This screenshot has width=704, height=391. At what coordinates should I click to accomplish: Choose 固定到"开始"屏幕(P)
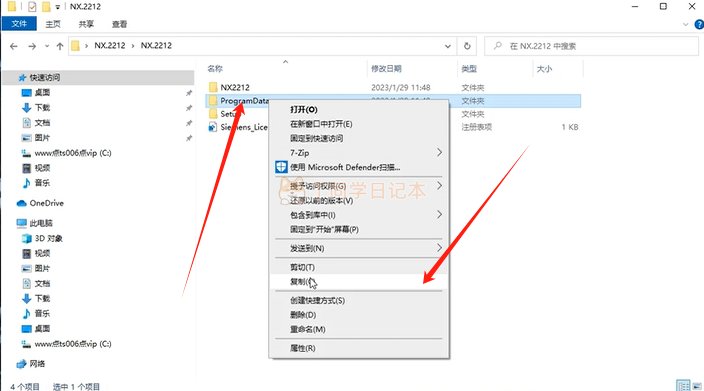359,229
